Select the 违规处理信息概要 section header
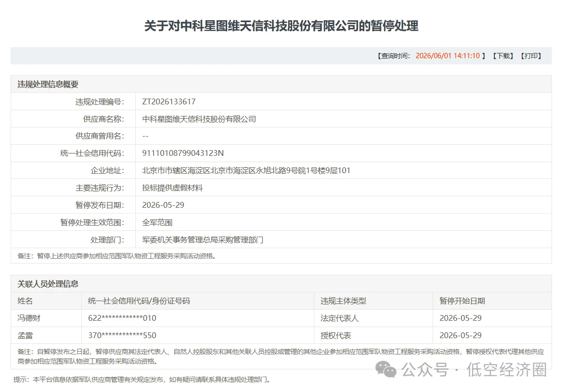The width and height of the screenshot is (565, 392). (x=48, y=84)
